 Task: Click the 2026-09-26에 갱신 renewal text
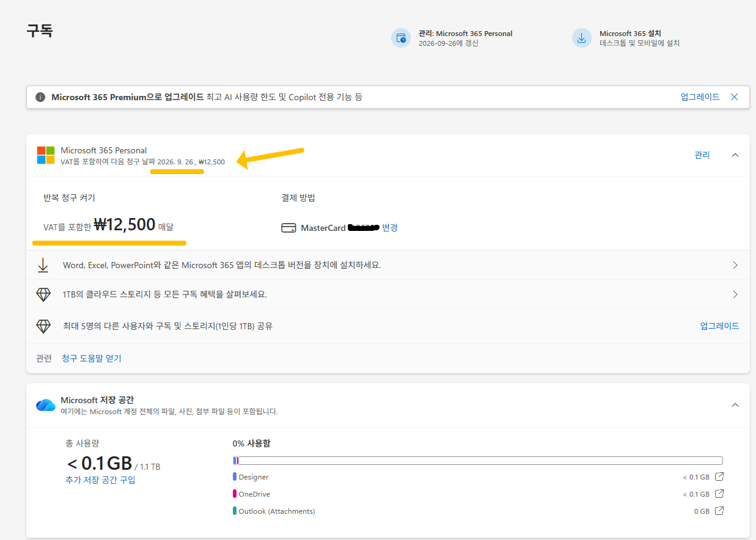[x=449, y=43]
